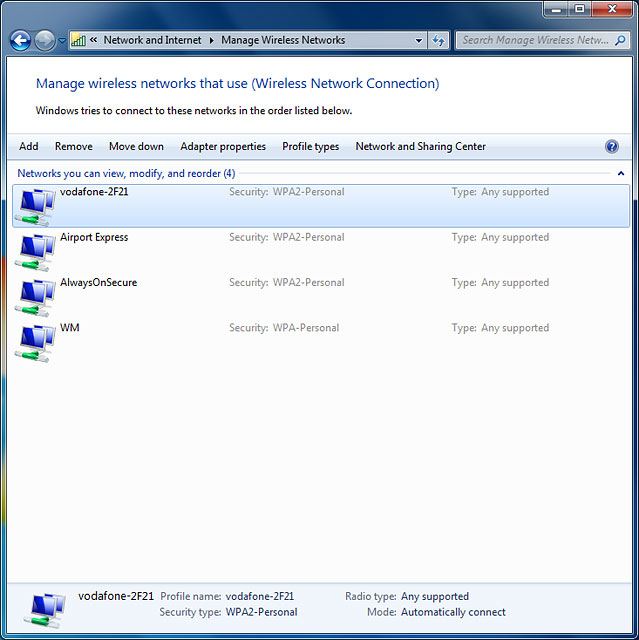Click the Forward navigation arrow button

point(44,40)
